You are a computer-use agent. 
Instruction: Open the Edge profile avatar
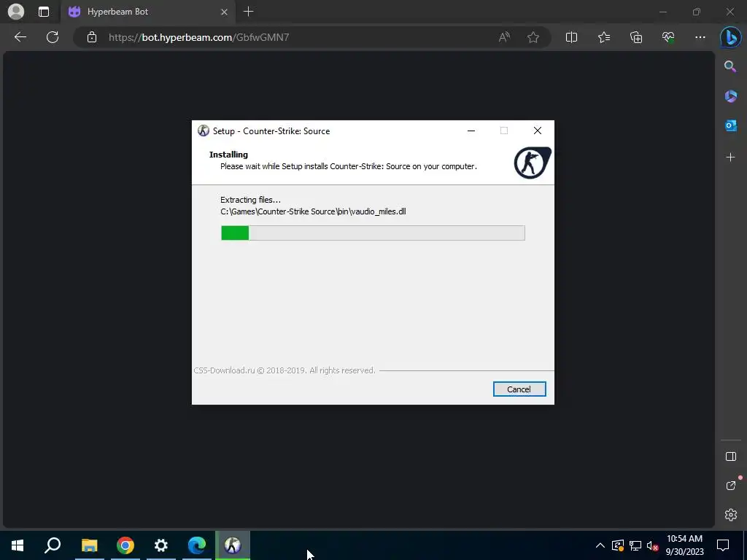(16, 12)
